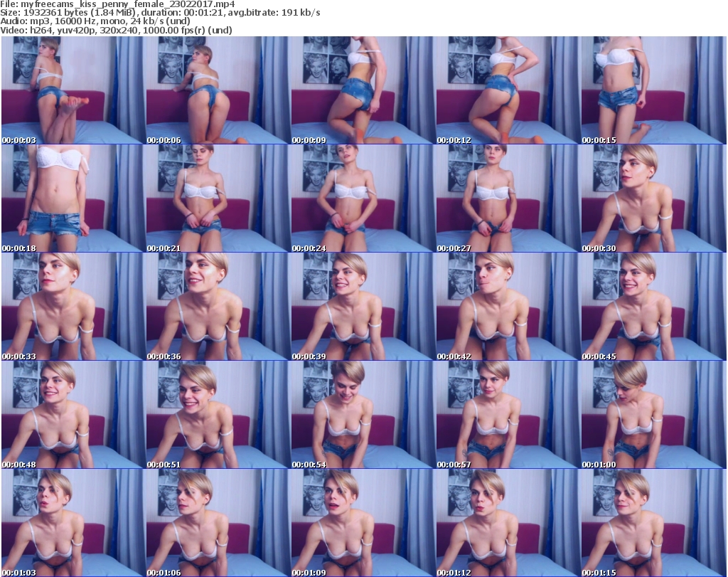Select the thumbnail frame at 00:01:06
Screen dimensions: 728x577
pos(218,523)
